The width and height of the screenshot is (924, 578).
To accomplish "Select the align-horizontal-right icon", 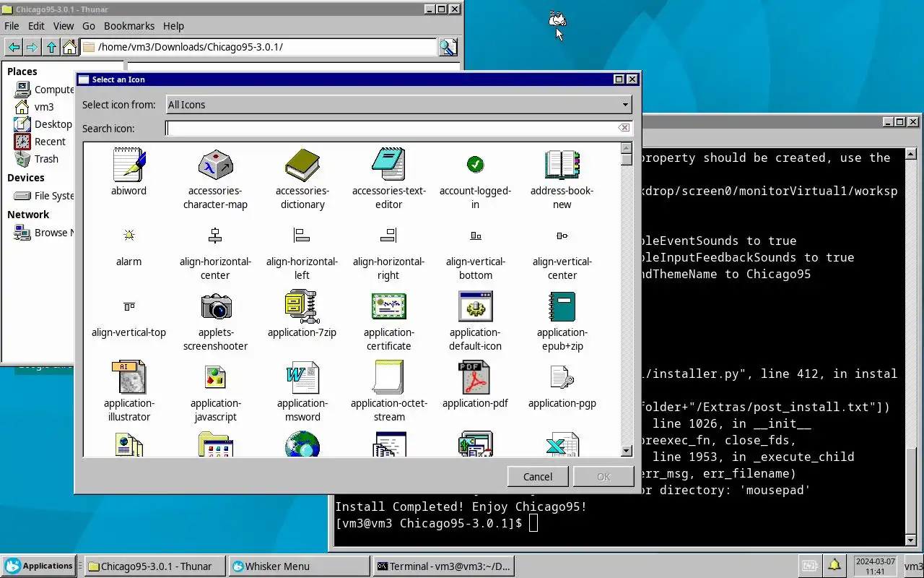I will tap(388, 235).
